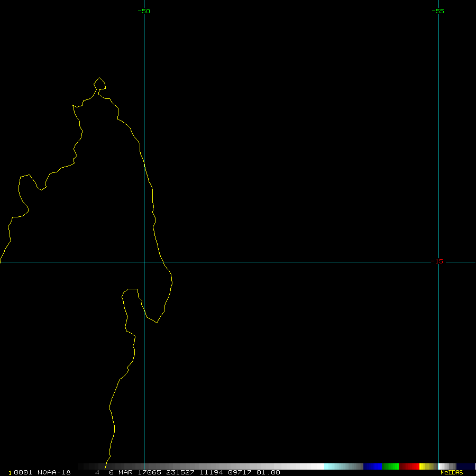The height and width of the screenshot is (476, 476).
Task: Click the yellow McIDAS label
Action: [x=451, y=472]
